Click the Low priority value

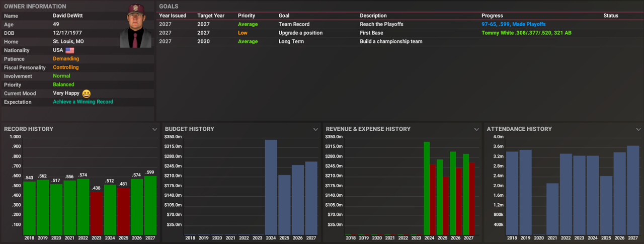tap(243, 33)
